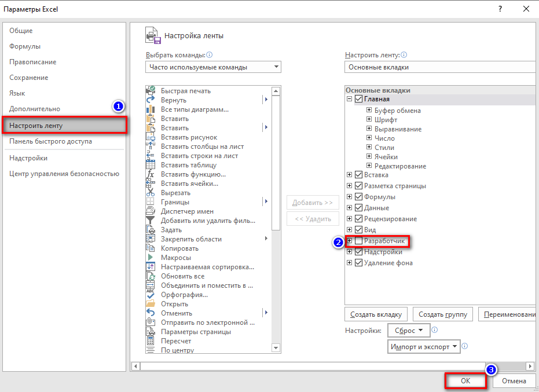Switch to the Formulas options category

25,46
